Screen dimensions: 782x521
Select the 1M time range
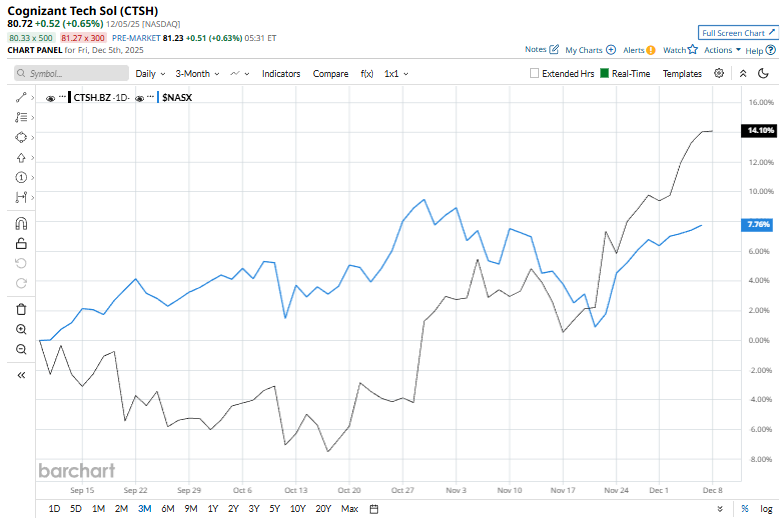pos(98,509)
